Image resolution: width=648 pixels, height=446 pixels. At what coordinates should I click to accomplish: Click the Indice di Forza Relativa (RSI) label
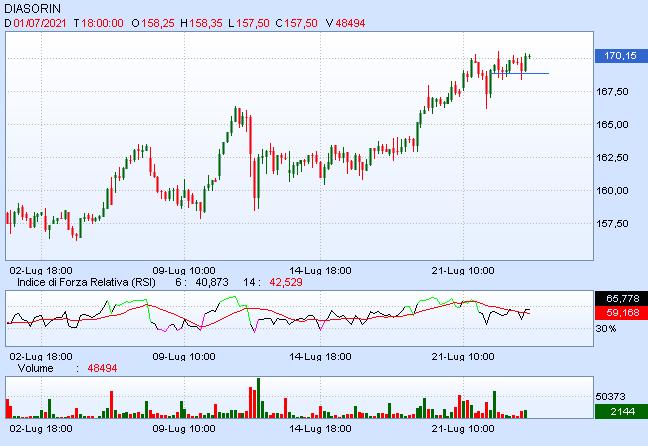[86, 282]
